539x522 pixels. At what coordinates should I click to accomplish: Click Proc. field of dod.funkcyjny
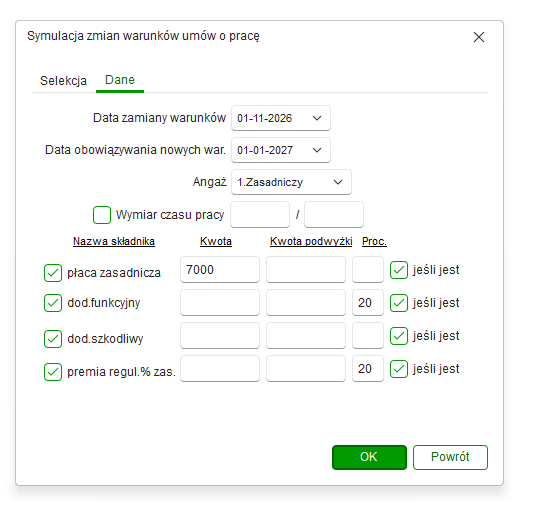pos(368,303)
